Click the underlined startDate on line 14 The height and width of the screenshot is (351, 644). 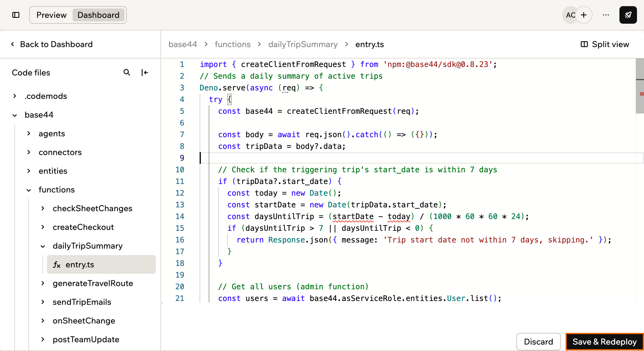[x=353, y=216]
